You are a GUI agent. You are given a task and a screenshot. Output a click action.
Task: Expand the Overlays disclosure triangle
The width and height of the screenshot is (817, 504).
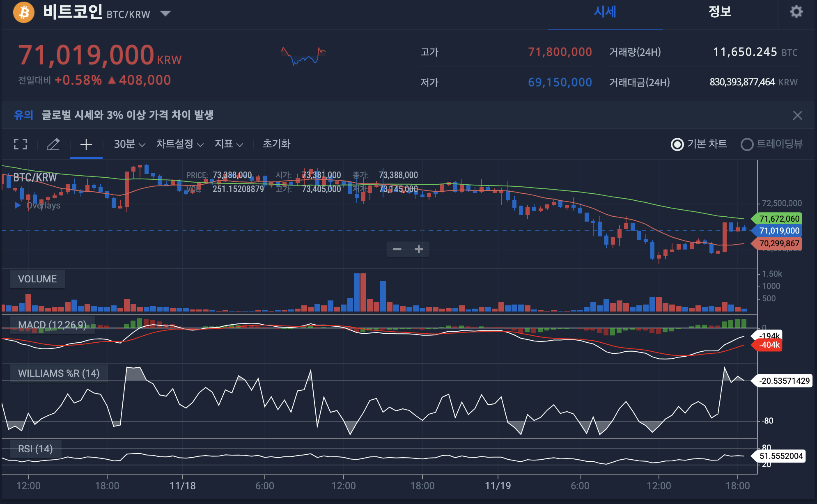[x=18, y=205]
